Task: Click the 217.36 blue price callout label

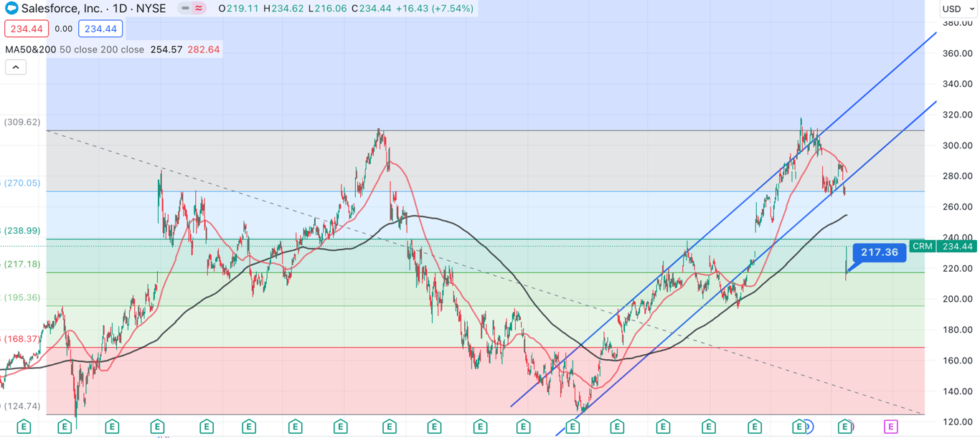Action: point(880,252)
